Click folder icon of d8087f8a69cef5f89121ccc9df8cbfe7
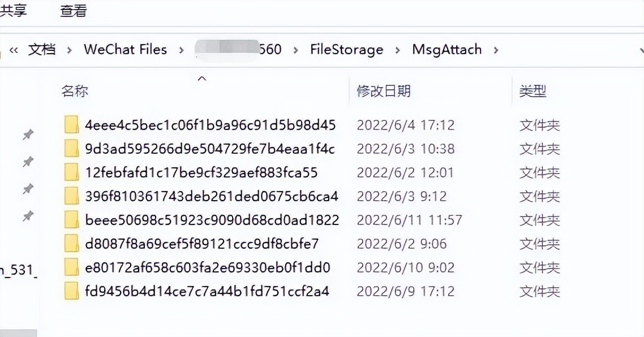This screenshot has height=337, width=644. [x=71, y=244]
